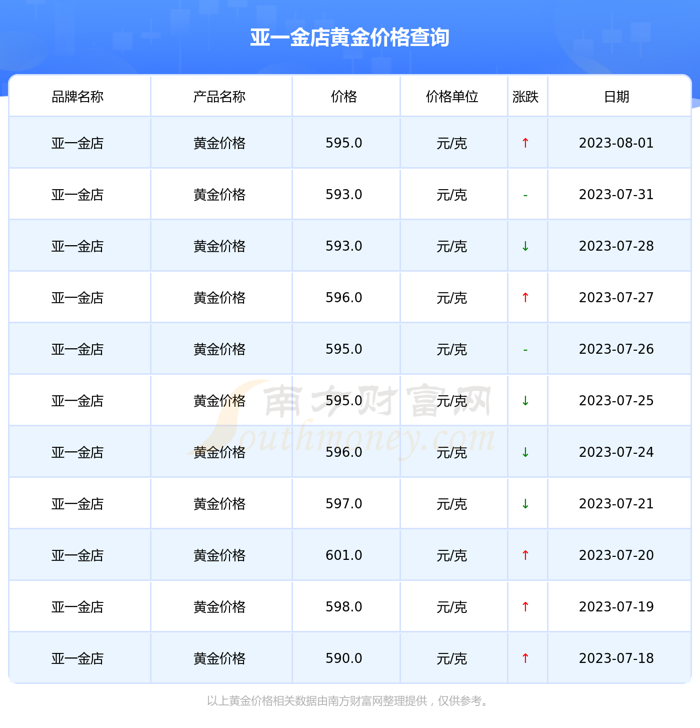The image size is (700, 728).
Task: Click the 价格 column header
Action: pyautogui.click(x=344, y=97)
